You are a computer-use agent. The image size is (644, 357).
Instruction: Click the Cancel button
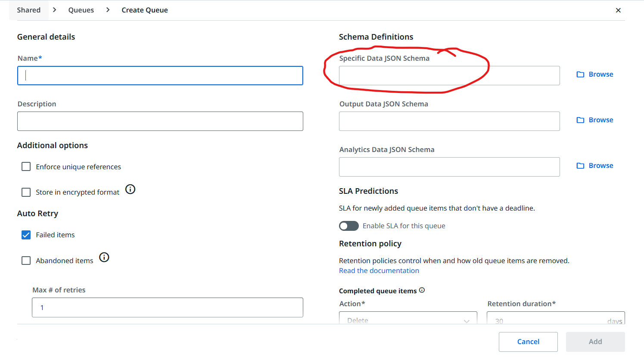pos(528,341)
